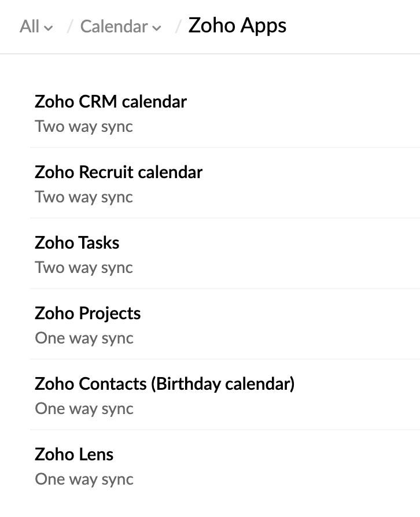The height and width of the screenshot is (517, 420).
Task: Click Two way sync under Zoho Tasks
Action: [x=83, y=267]
